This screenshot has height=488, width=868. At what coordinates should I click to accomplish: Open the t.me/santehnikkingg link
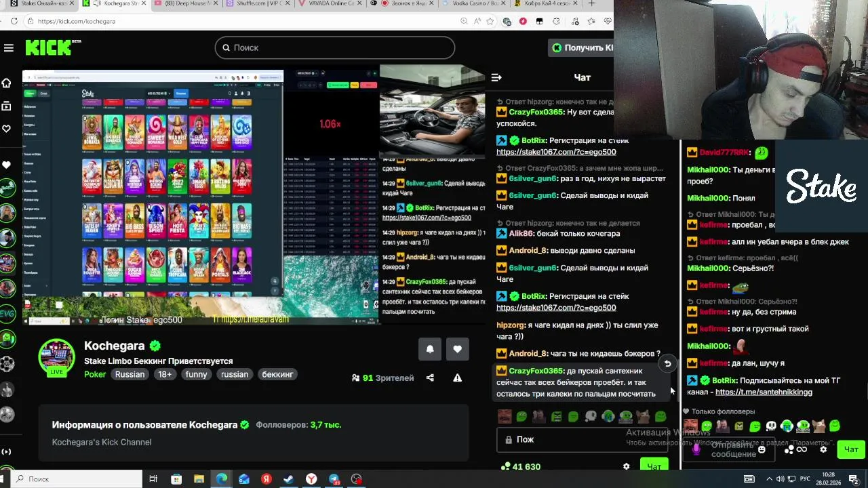point(764,392)
